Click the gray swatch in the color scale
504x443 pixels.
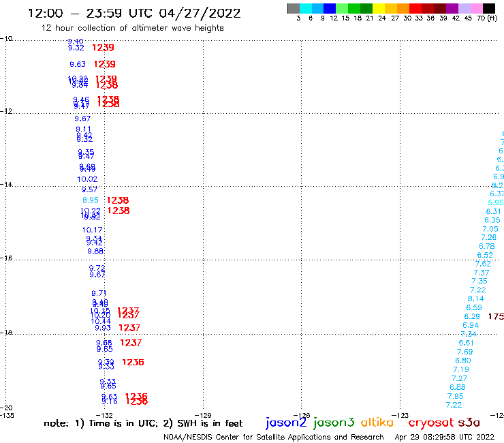coord(294,8)
